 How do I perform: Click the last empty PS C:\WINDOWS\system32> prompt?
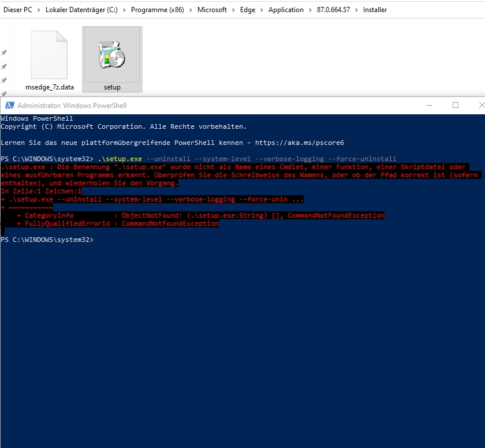click(47, 240)
